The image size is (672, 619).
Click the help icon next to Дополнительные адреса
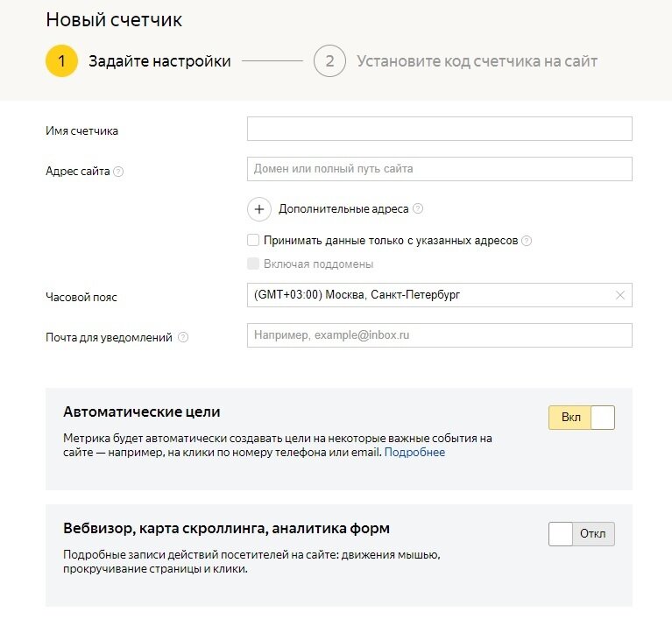(418, 209)
